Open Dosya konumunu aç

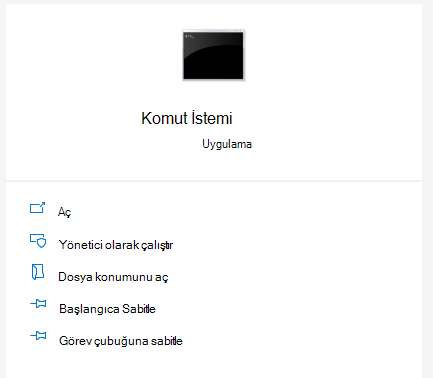113,277
